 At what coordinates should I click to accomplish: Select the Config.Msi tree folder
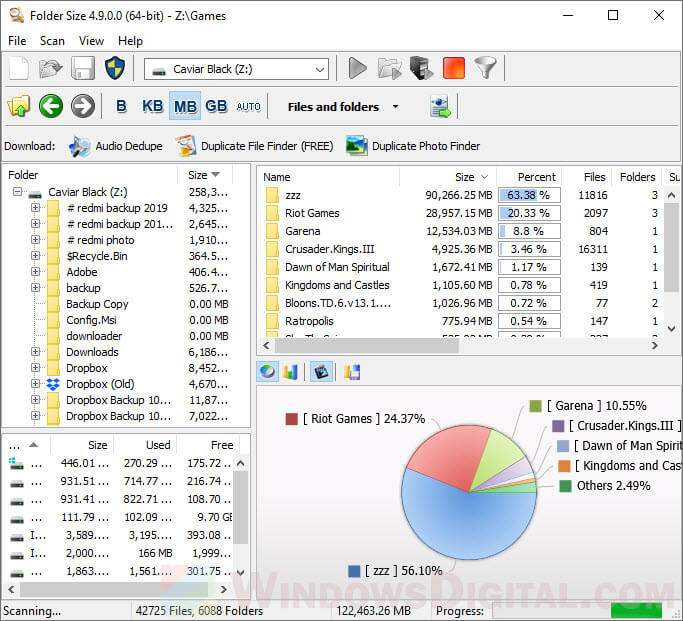click(91, 320)
